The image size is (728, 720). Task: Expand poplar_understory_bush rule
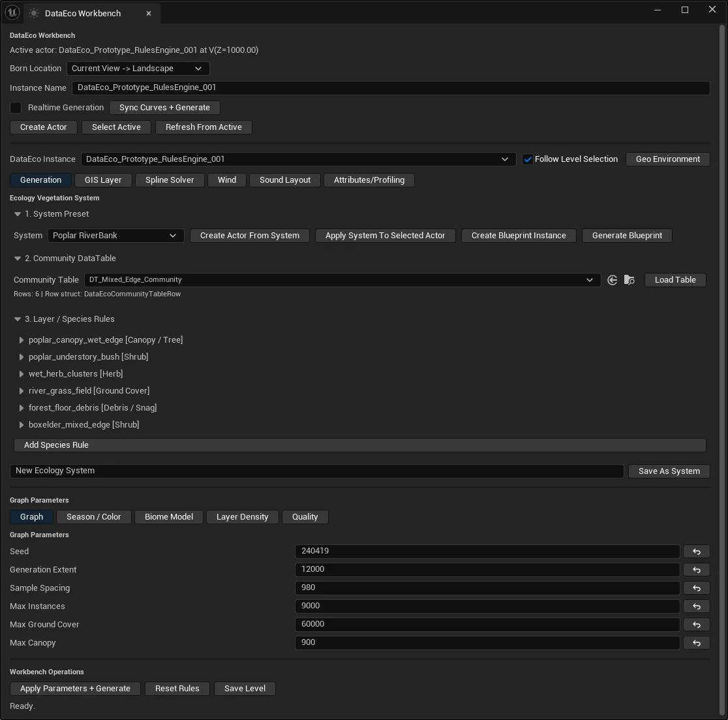tap(22, 357)
